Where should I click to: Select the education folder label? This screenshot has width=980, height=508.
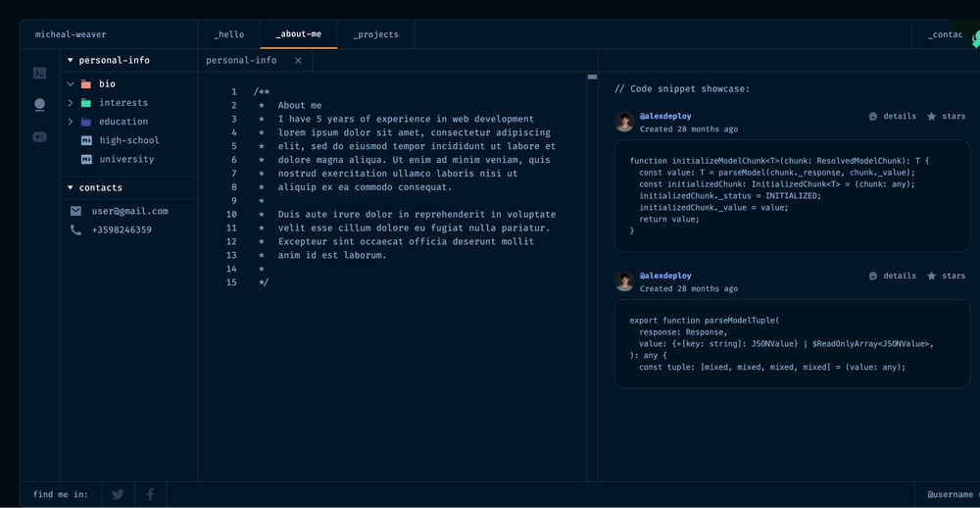tap(123, 122)
